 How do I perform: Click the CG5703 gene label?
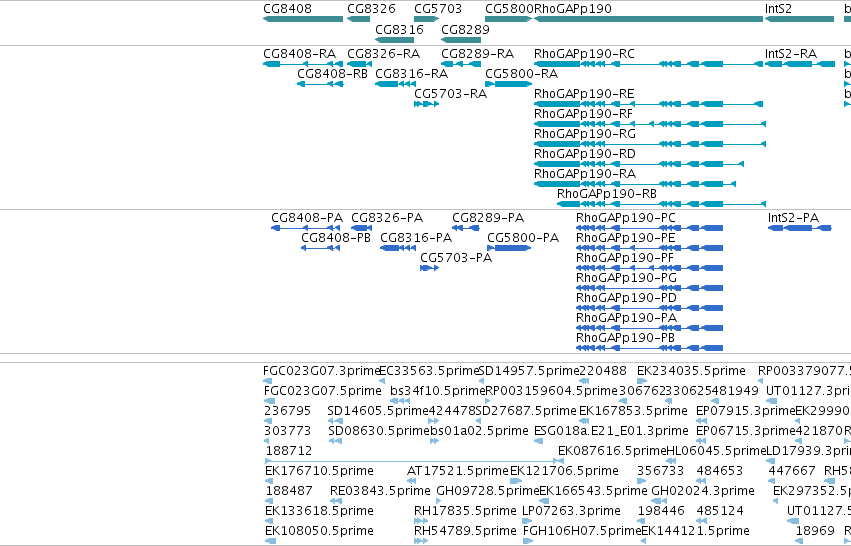tap(438, 9)
